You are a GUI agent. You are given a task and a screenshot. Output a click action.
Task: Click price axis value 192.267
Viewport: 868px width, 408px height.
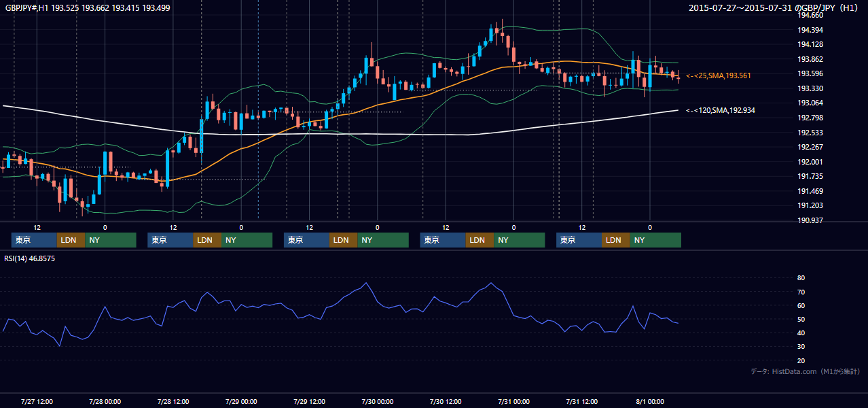pyautogui.click(x=810, y=147)
